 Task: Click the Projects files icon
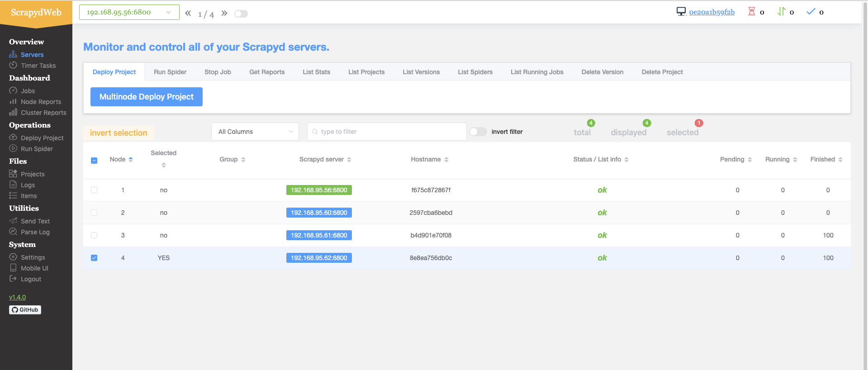[x=13, y=174]
